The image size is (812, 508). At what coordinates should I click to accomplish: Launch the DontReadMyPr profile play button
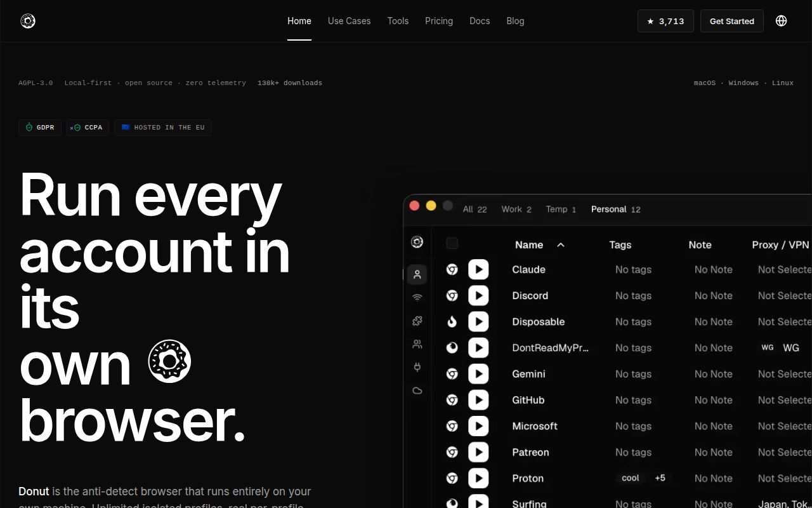(x=478, y=347)
